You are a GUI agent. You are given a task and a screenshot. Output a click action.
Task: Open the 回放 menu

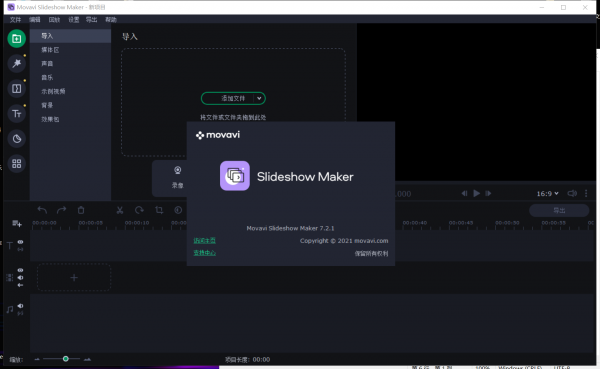54,20
